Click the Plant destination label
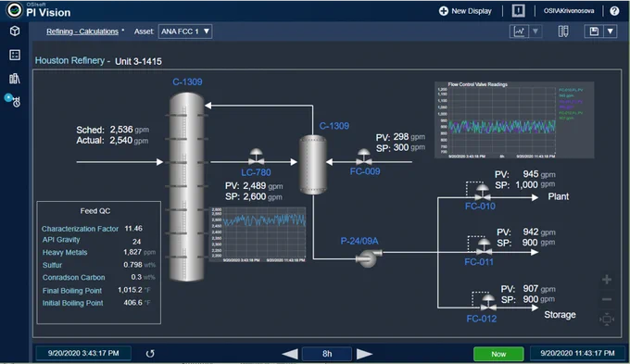The width and height of the screenshot is (630, 364). (559, 196)
